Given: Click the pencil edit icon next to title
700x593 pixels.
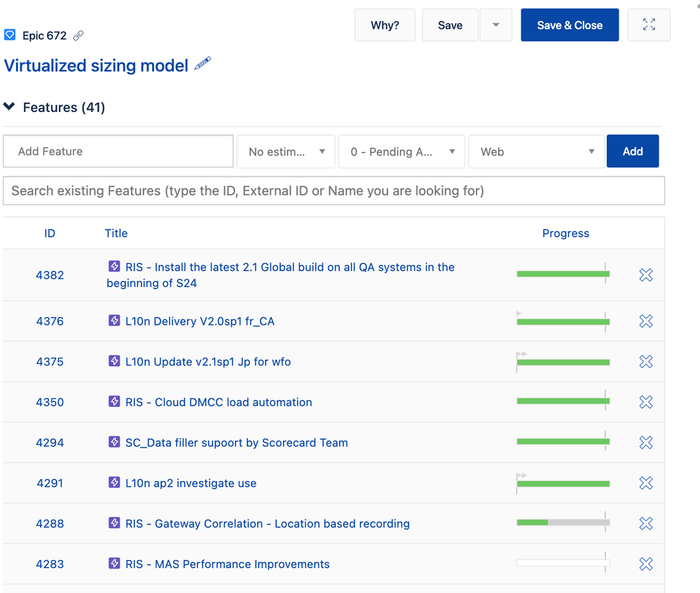Looking at the screenshot, I should [203, 64].
